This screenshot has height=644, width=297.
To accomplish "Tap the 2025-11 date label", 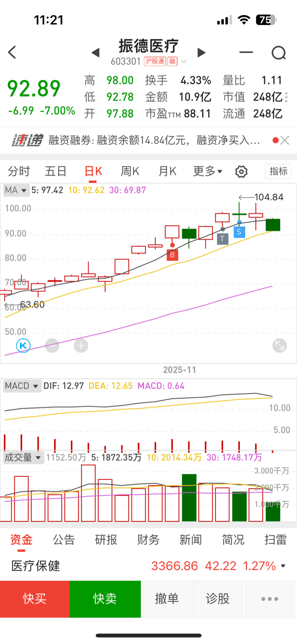I will [x=180, y=370].
